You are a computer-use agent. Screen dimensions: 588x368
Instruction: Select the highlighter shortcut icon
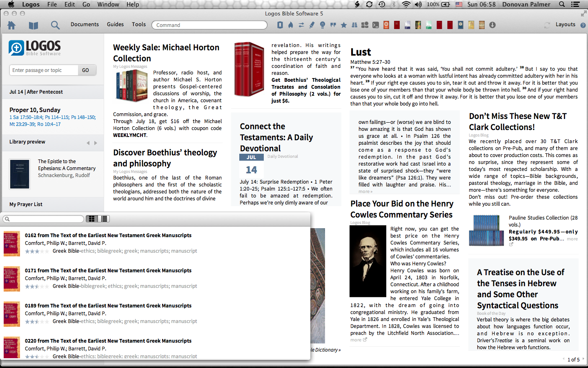[312, 25]
